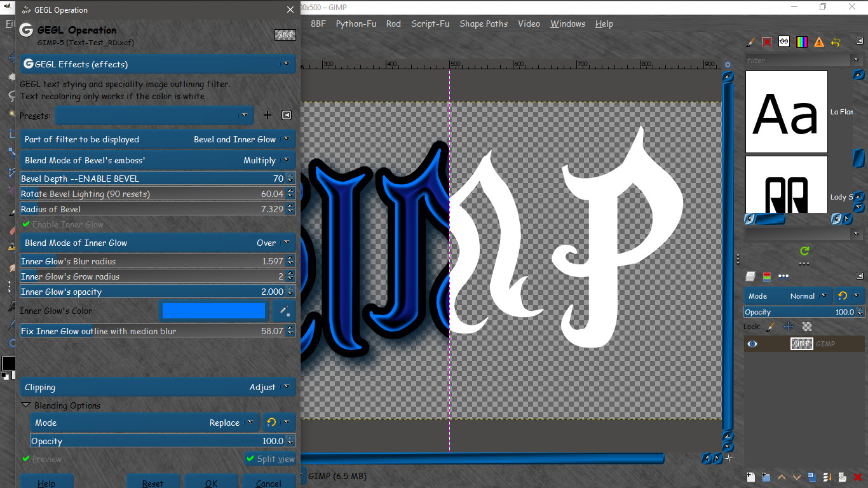
Task: Open the GEGL Effects operation dropdown
Action: pos(158,64)
